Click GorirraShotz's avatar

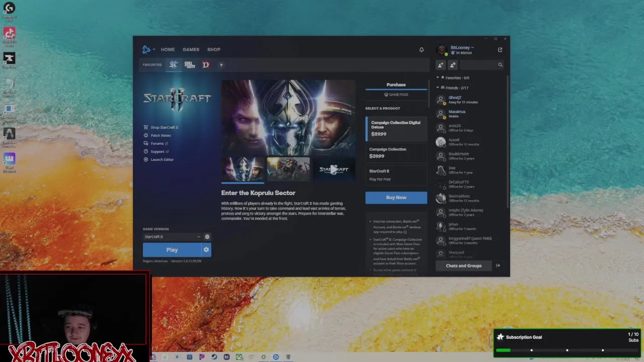[x=441, y=198]
